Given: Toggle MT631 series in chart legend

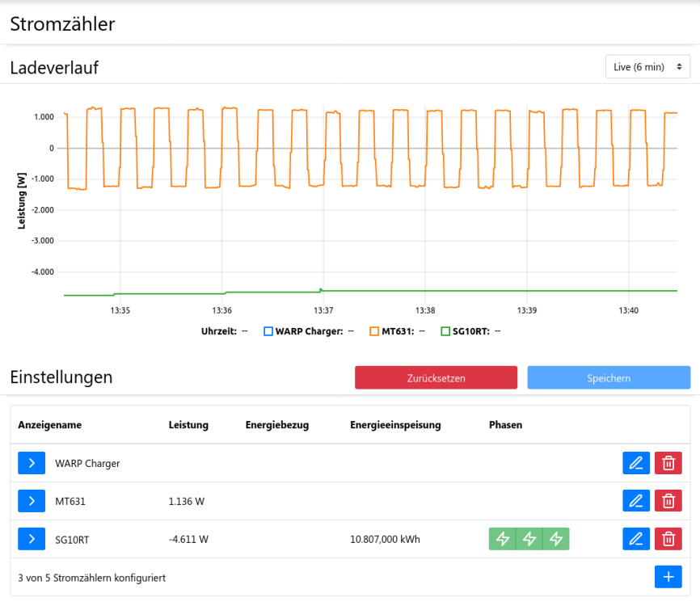Looking at the screenshot, I should click(x=393, y=331).
